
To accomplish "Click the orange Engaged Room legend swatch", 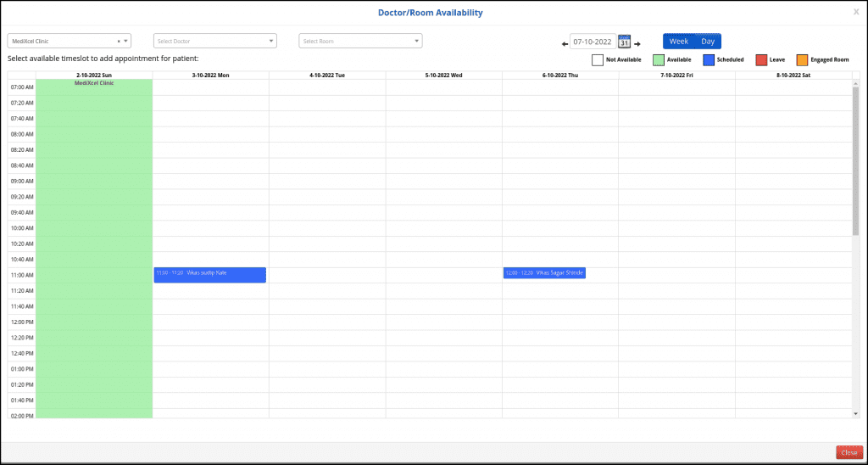I will [x=802, y=60].
